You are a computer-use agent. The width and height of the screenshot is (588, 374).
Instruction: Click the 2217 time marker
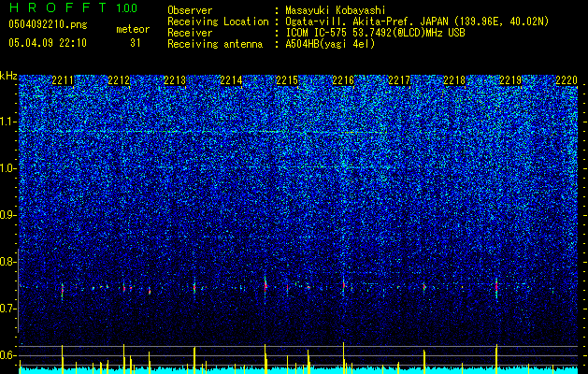(399, 80)
